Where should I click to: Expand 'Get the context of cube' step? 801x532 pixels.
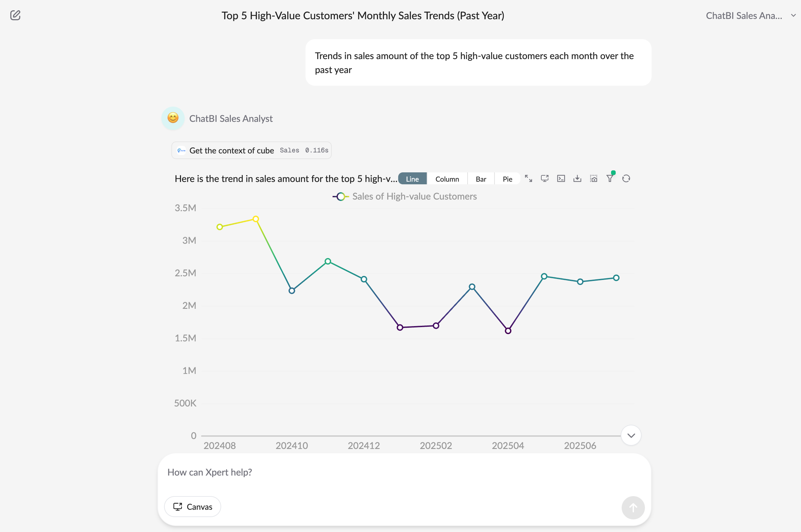pyautogui.click(x=251, y=150)
